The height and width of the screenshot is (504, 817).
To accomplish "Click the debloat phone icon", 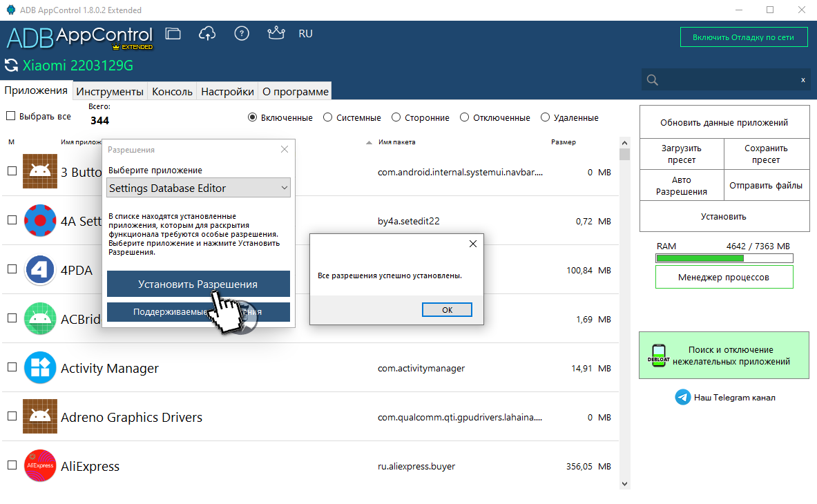I will (659, 356).
